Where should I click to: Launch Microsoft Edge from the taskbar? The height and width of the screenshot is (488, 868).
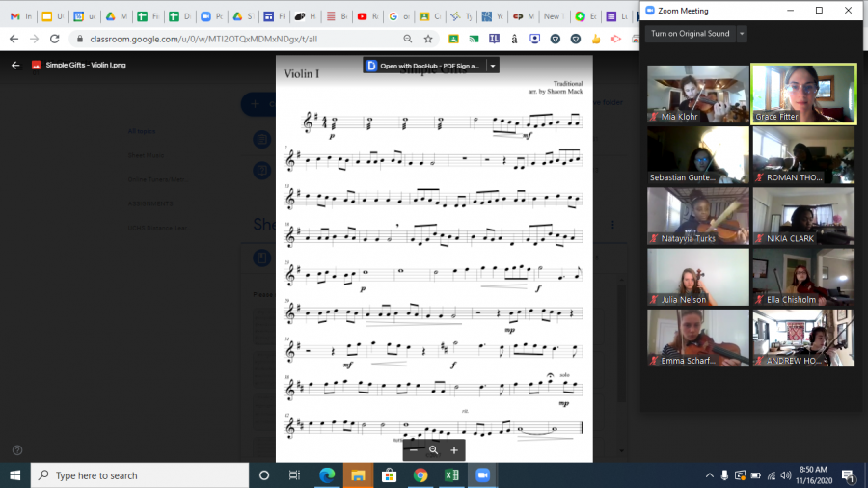[327, 475]
